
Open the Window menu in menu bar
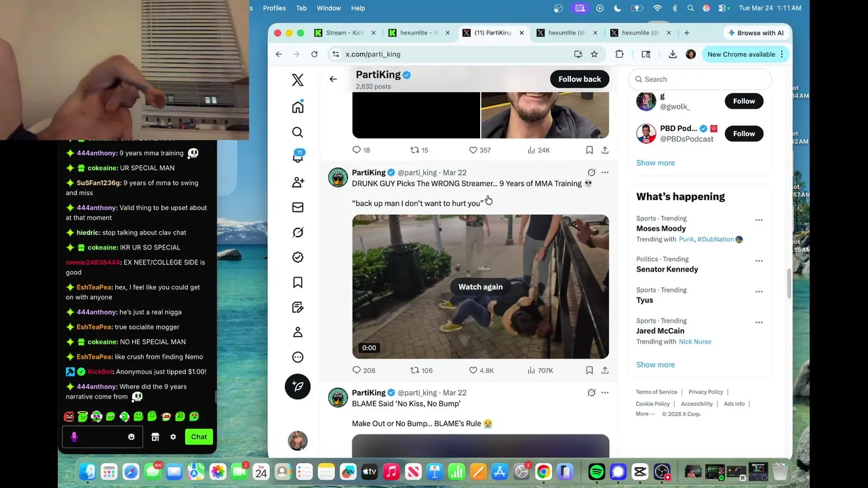click(x=329, y=8)
